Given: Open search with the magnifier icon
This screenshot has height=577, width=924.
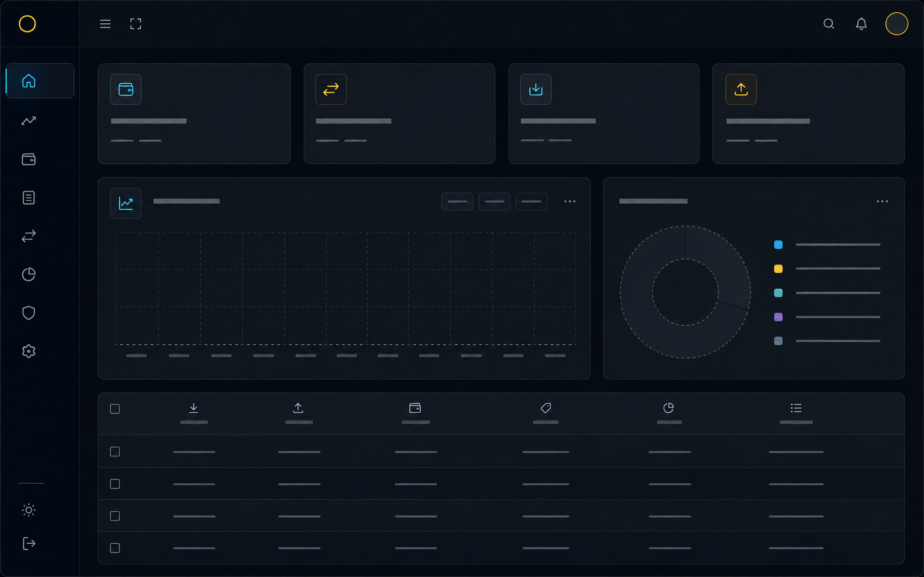Looking at the screenshot, I should pyautogui.click(x=829, y=24).
